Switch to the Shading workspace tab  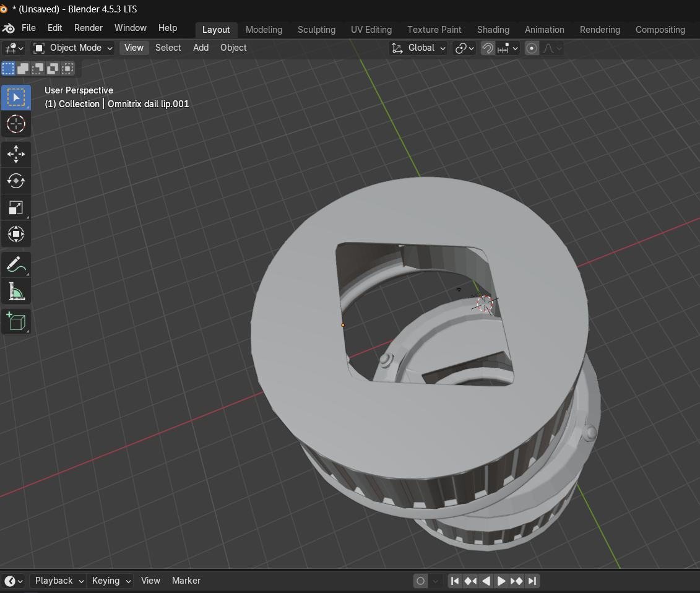[493, 30]
